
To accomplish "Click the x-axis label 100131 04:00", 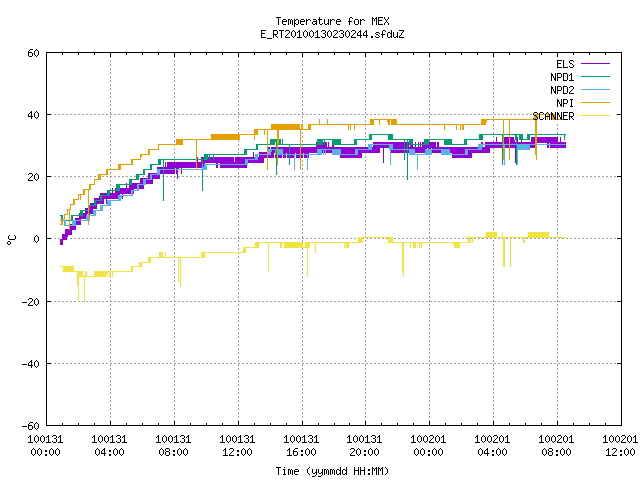I will coord(109,446).
